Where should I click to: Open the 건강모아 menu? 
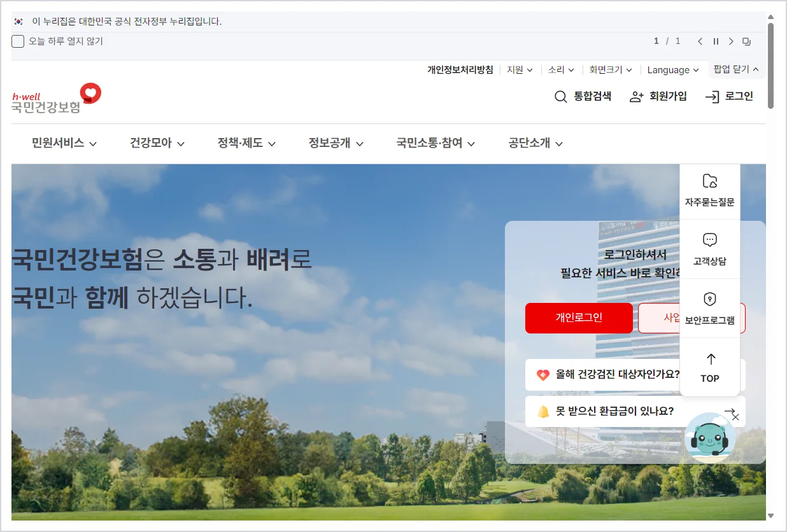[157, 143]
